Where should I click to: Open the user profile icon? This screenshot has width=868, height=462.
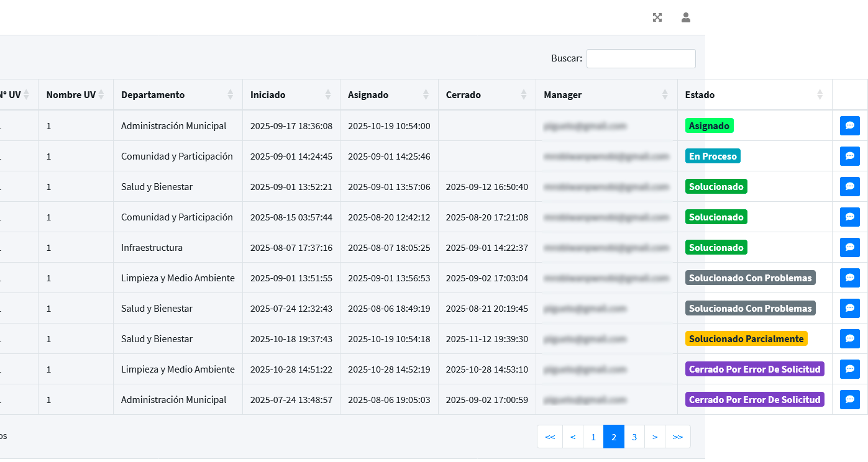[686, 17]
